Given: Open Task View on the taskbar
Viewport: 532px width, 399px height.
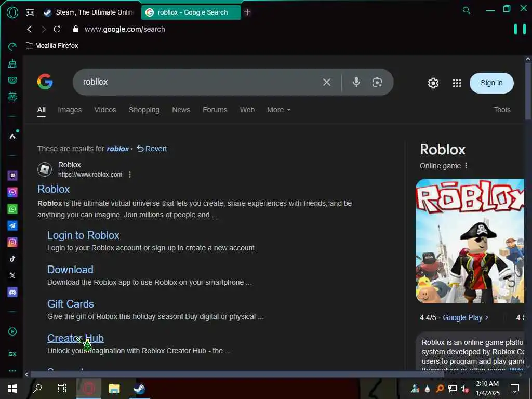Looking at the screenshot, I should pos(62,389).
